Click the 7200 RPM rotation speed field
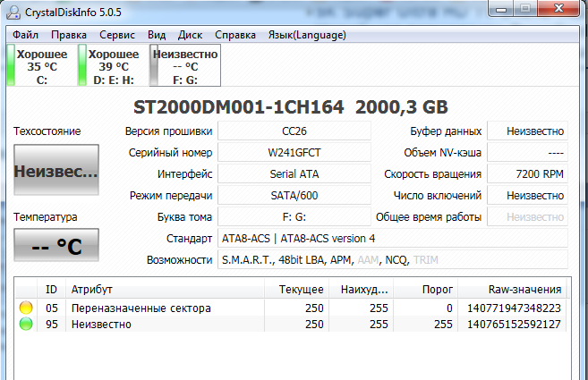Image resolution: width=588 pixels, height=380 pixels. point(528,173)
